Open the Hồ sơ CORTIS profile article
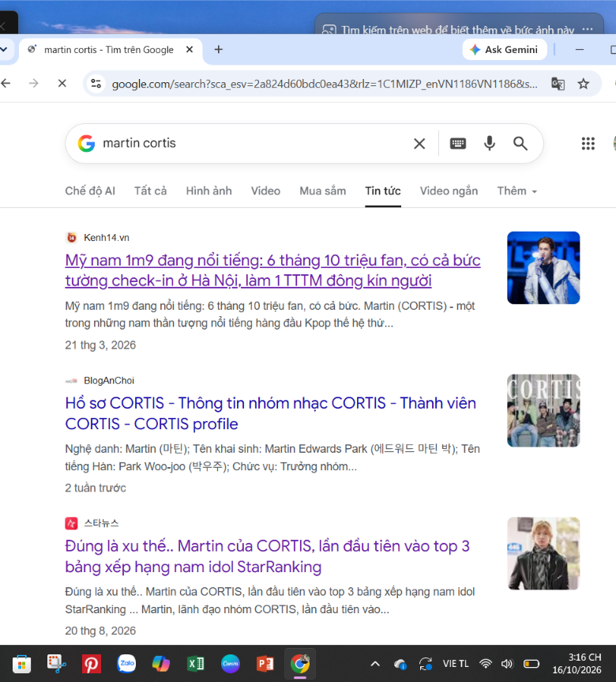Viewport: 616px width, 682px height. tap(270, 413)
